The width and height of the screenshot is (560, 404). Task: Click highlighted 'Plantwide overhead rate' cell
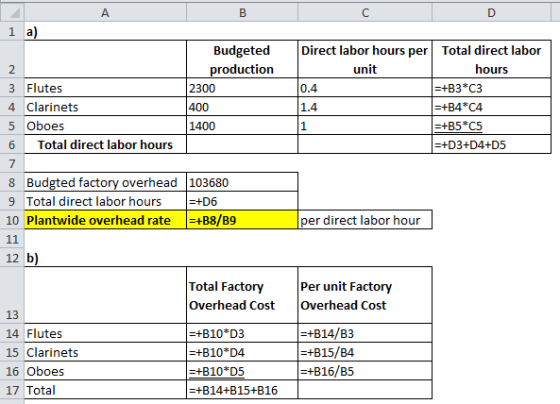105,220
